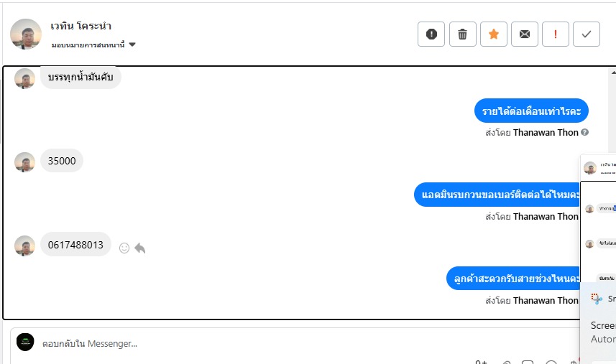Select the 35000 message bubble

click(x=62, y=161)
